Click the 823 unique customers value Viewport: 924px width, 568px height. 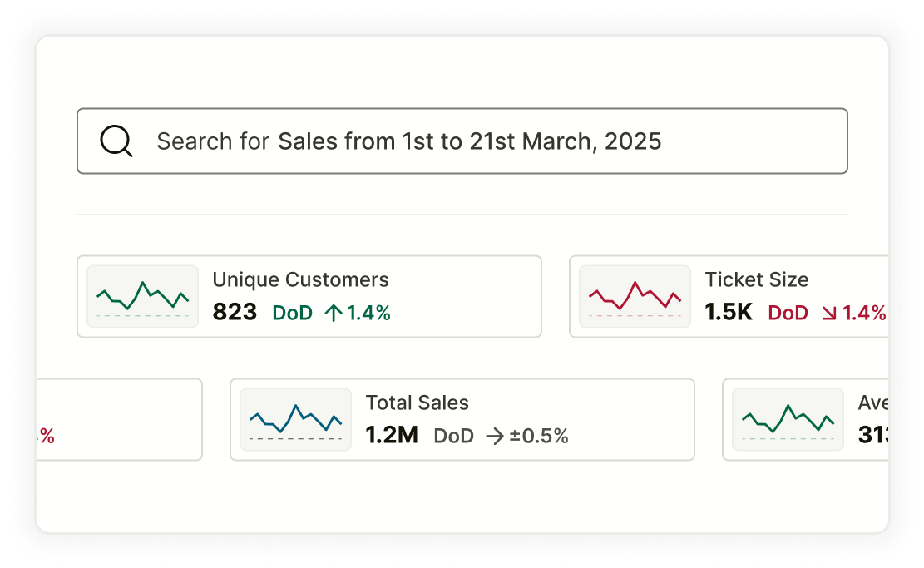point(235,313)
